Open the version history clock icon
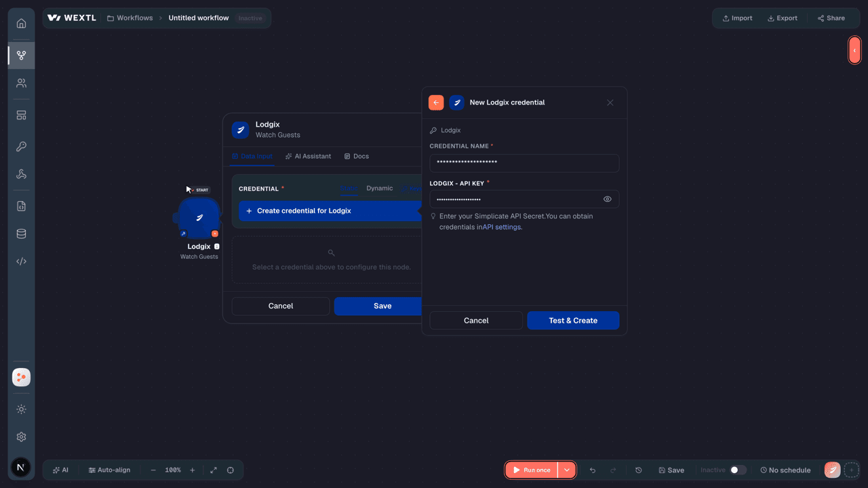Viewport: 868px width, 488px height. click(638, 470)
